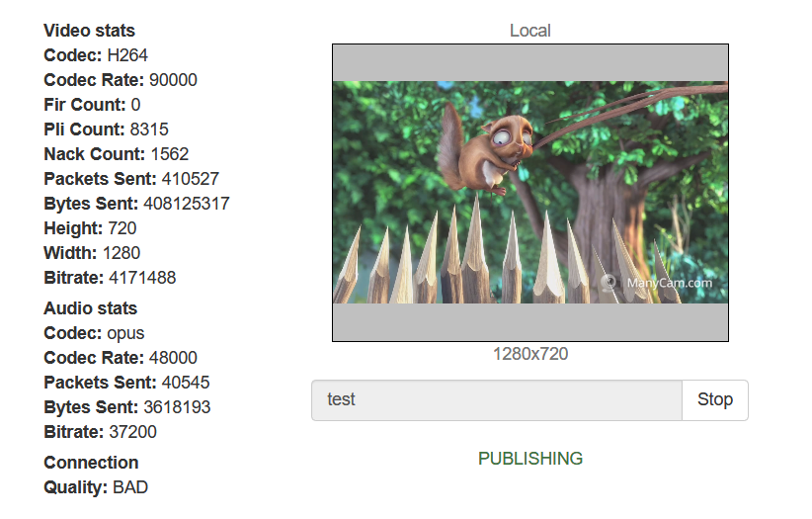Click the ManyCam logo watermark icon

610,283
